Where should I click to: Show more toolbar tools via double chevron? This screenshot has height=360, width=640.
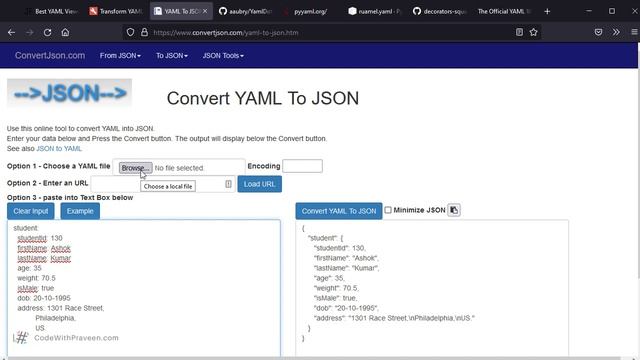coord(616,32)
